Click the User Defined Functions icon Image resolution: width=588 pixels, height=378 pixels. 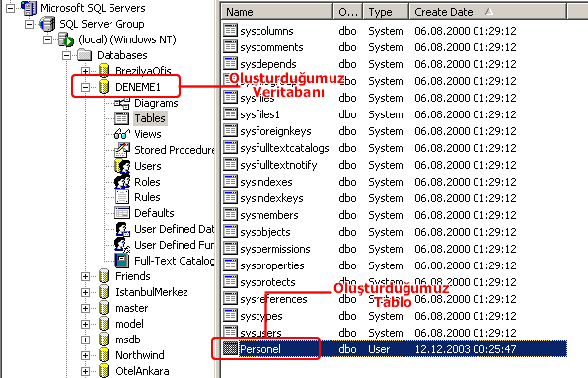point(122,245)
